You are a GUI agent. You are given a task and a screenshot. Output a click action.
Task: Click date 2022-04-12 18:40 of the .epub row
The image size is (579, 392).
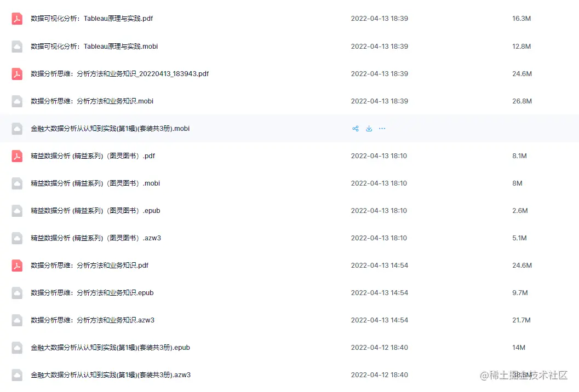[379, 347]
